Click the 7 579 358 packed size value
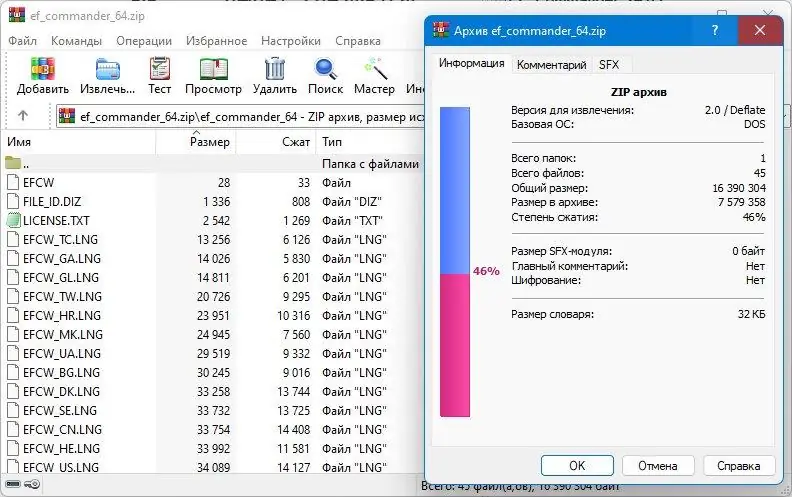792x497 pixels. tap(741, 203)
